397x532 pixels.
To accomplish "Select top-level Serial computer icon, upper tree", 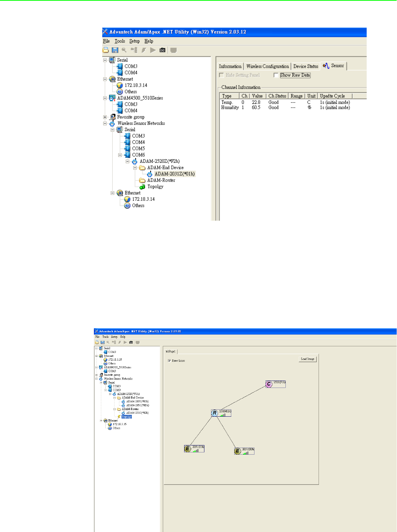I will click(112, 60).
